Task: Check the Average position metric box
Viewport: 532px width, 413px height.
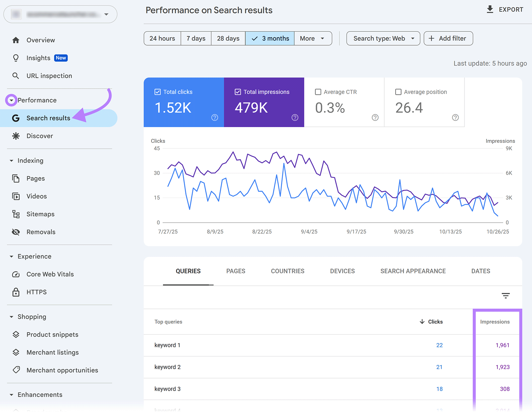Action: (398, 92)
